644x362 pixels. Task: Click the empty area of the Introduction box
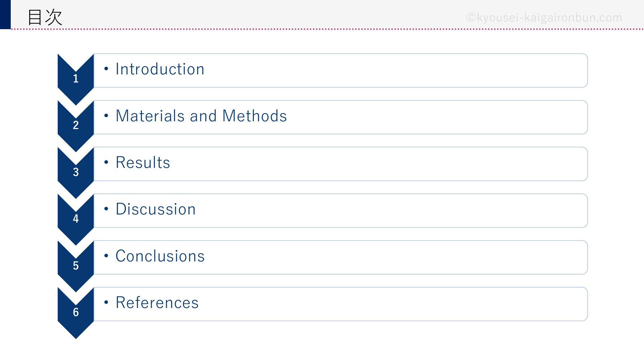click(x=396, y=70)
